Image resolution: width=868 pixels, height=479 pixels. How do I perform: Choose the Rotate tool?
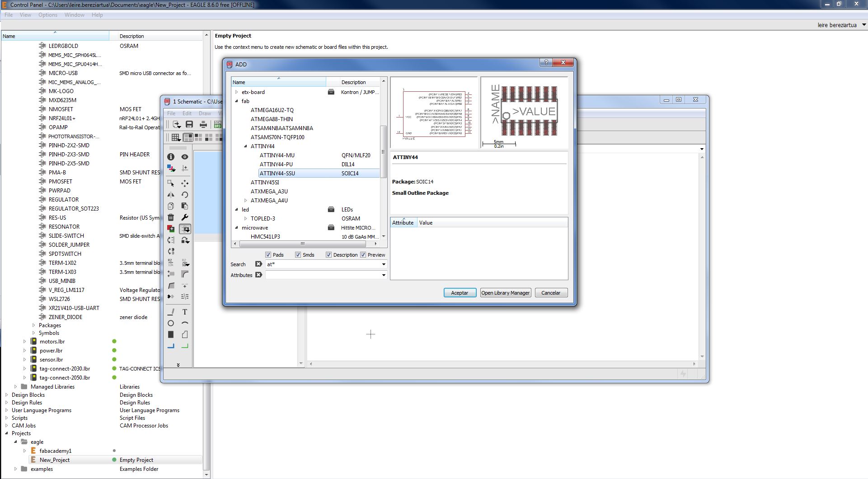tap(185, 195)
